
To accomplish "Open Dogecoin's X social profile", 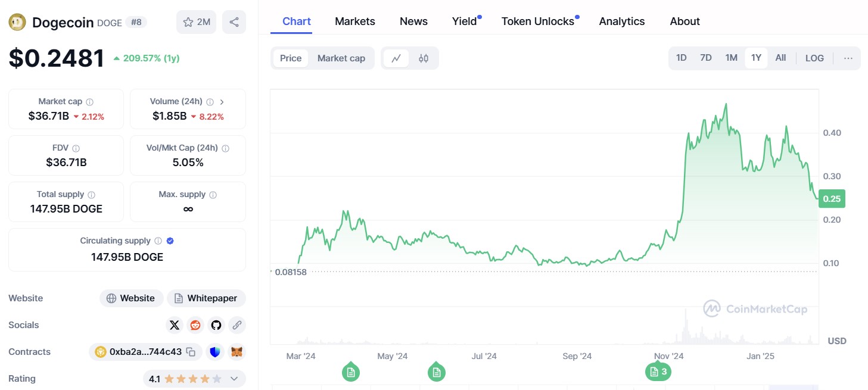I will click(174, 325).
